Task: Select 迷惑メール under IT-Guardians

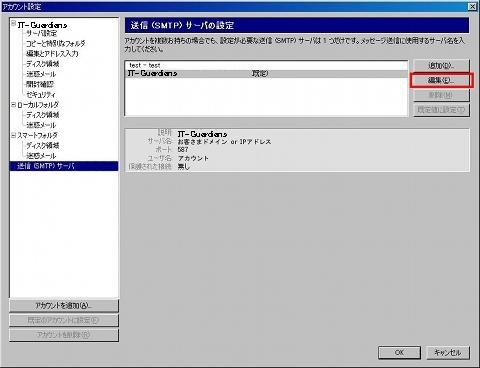Action: tap(41, 74)
